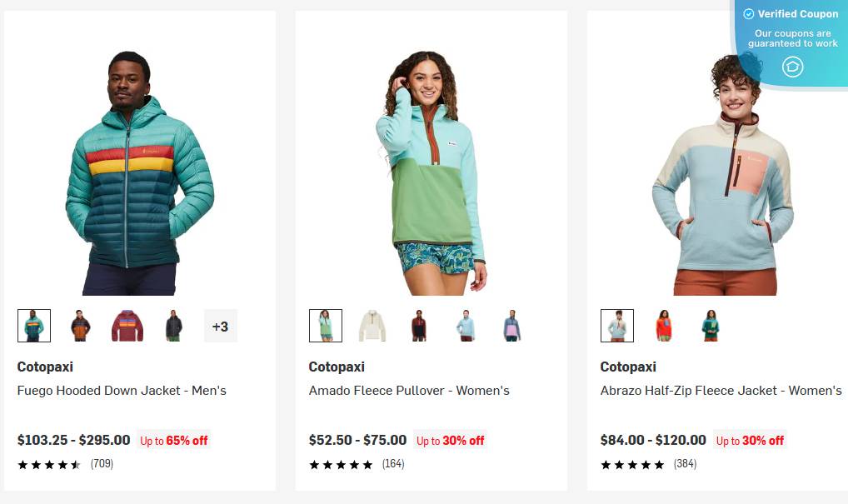Open the Amado Fleece Pullover - Women's link
This screenshot has width=848, height=504.
(x=409, y=391)
